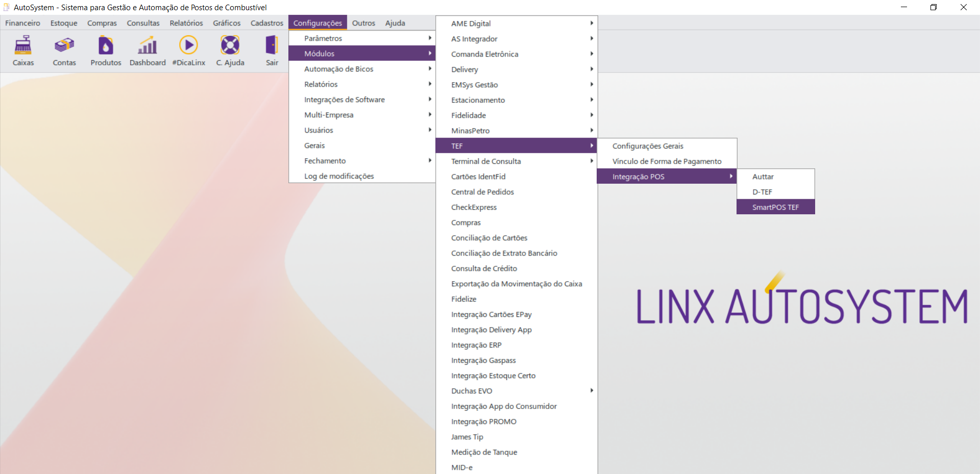Open Integração ERP
Screen dimensions: 980x474
517,345
